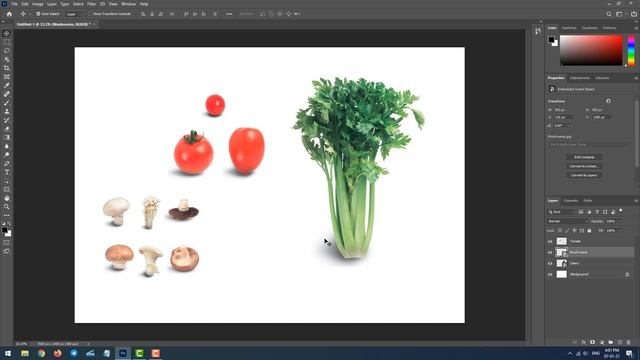Image resolution: width=640 pixels, height=360 pixels.
Task: Click the hue spectrum slider
Action: tap(631, 51)
